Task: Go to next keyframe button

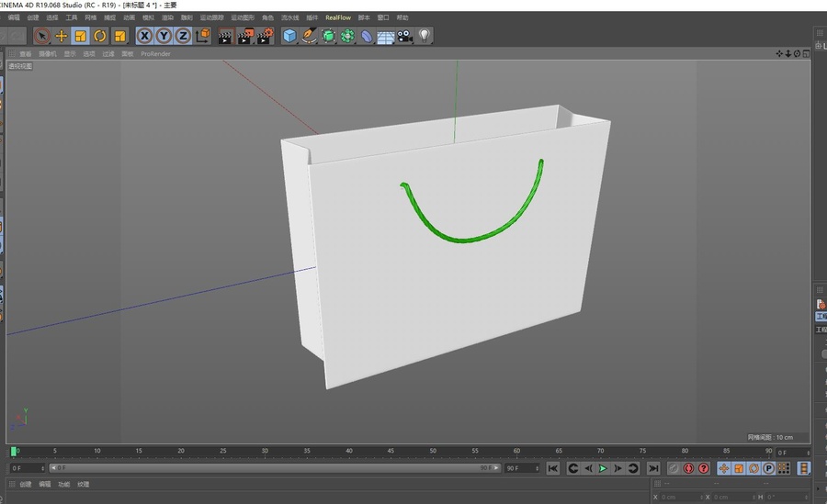Action: 633,468
